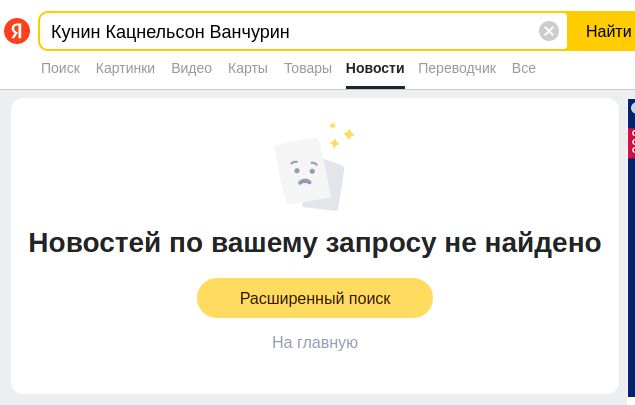This screenshot has width=635, height=405.
Task: Open the Картинки tab
Action: (x=125, y=69)
